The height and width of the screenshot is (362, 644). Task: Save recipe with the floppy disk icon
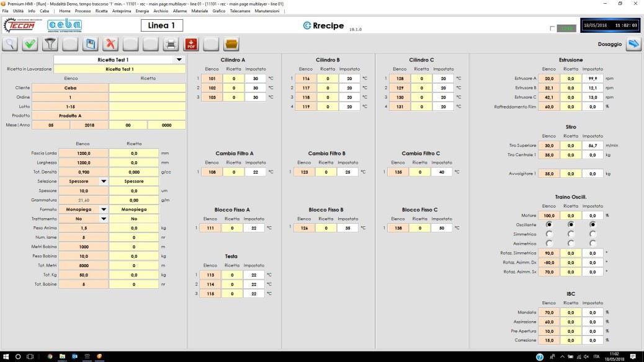tap(91, 44)
